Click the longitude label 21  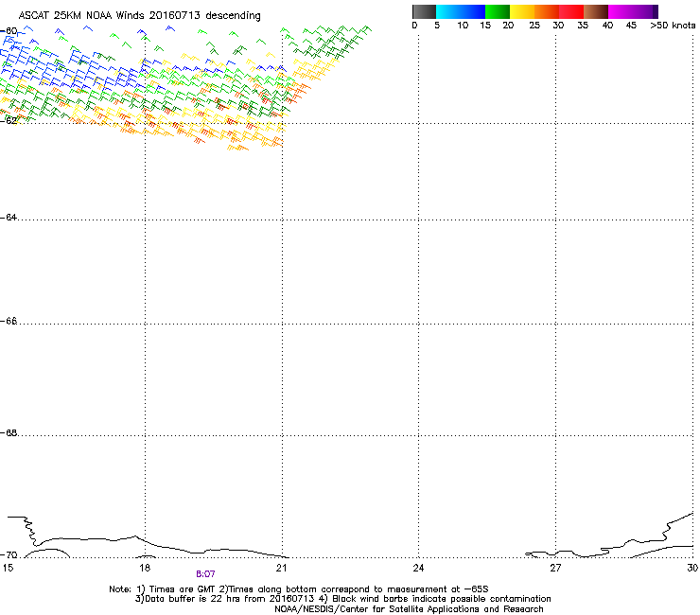(x=281, y=568)
